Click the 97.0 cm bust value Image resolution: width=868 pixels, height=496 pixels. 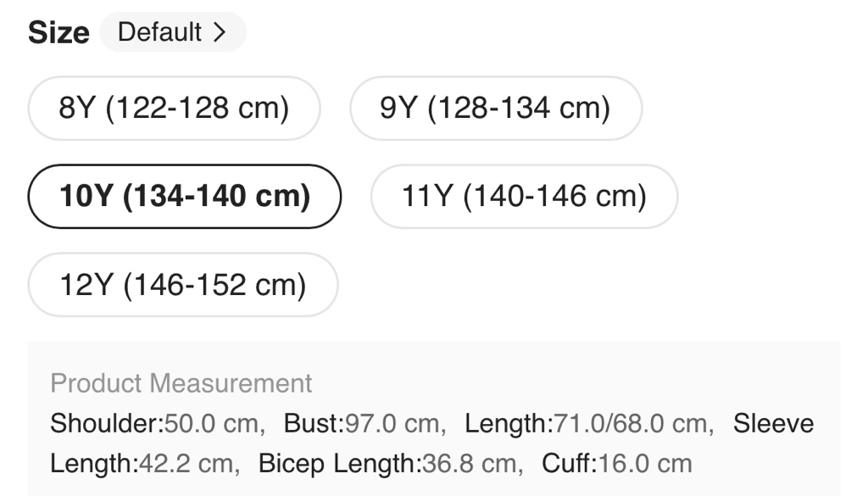390,423
